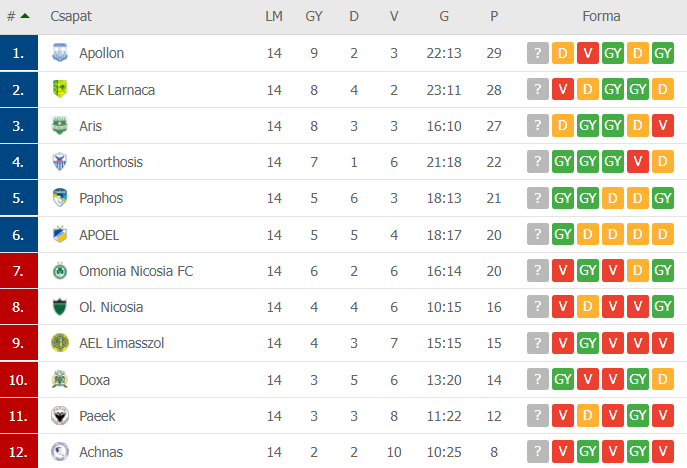This screenshot has height=468, width=687.
Task: Click the Omonia Nicosia FC logo
Action: 60,271
